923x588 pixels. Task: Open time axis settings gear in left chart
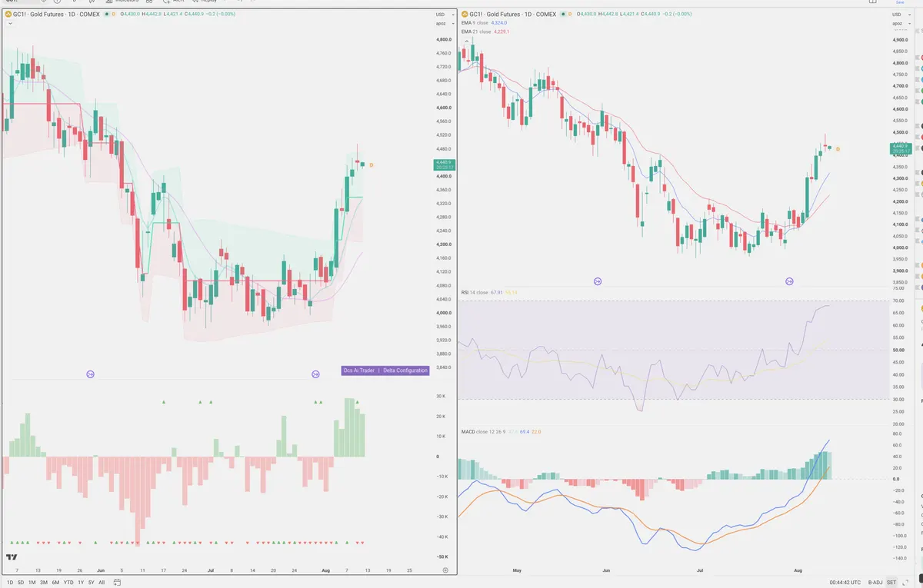point(445,570)
